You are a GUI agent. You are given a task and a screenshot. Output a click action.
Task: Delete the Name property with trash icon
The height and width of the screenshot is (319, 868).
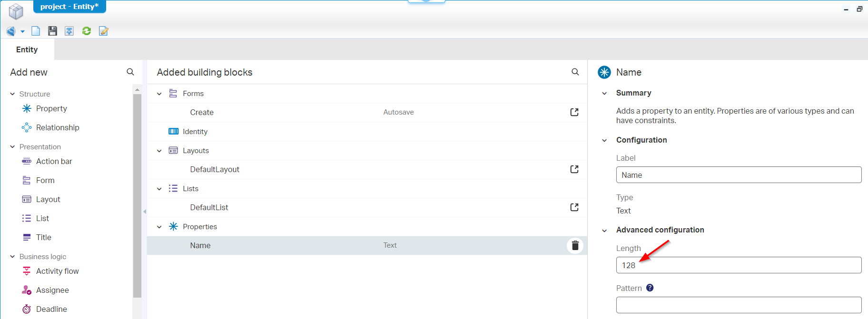pos(575,245)
